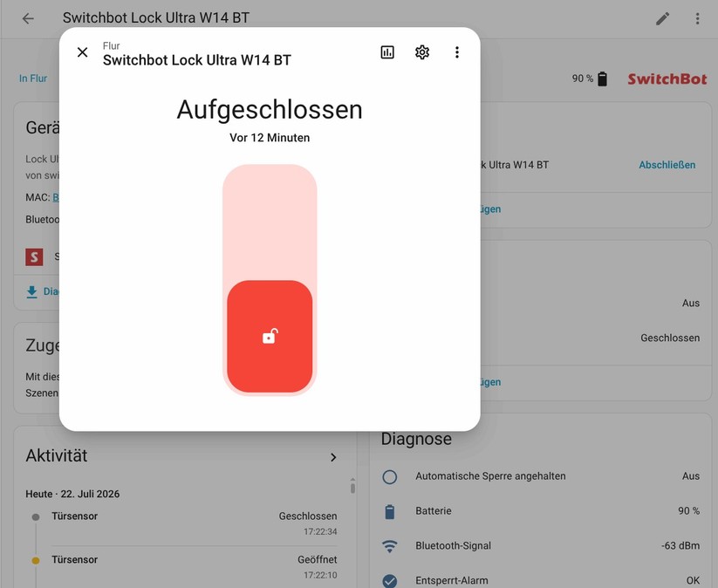Click the Aufgeschlossen state heading

point(270,110)
